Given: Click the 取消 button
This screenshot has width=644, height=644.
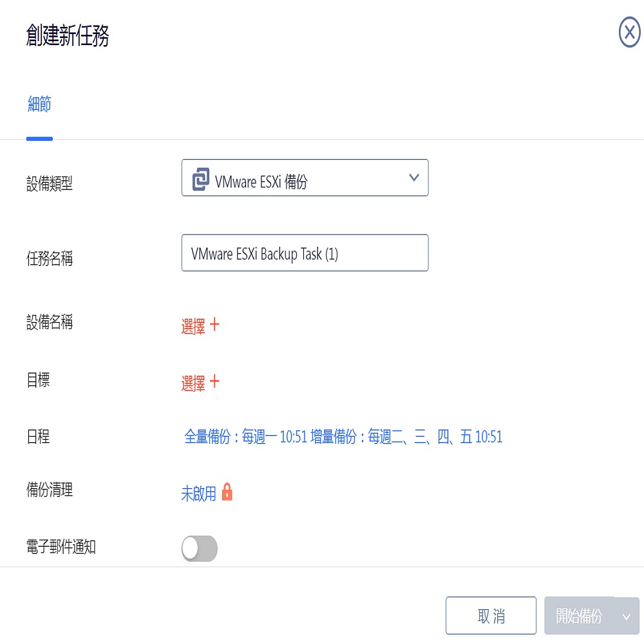Looking at the screenshot, I should (x=491, y=616).
